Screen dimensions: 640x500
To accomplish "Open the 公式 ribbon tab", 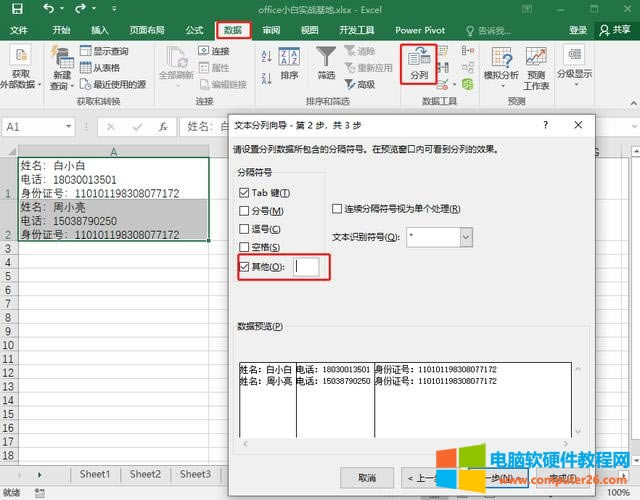I will pyautogui.click(x=194, y=30).
